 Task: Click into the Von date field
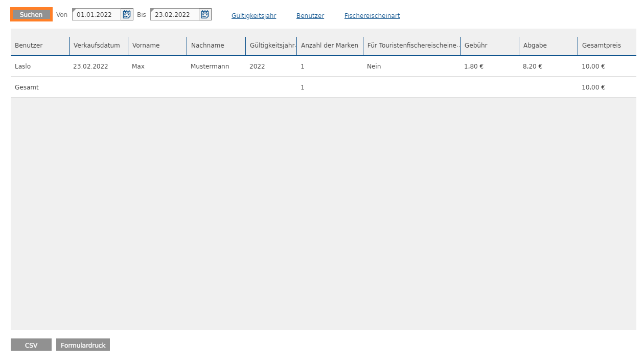[97, 14]
